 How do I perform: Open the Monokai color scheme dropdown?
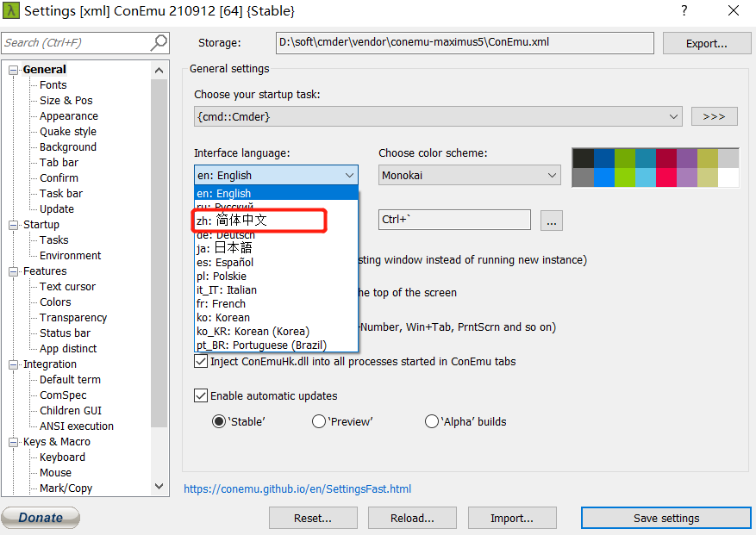point(470,176)
